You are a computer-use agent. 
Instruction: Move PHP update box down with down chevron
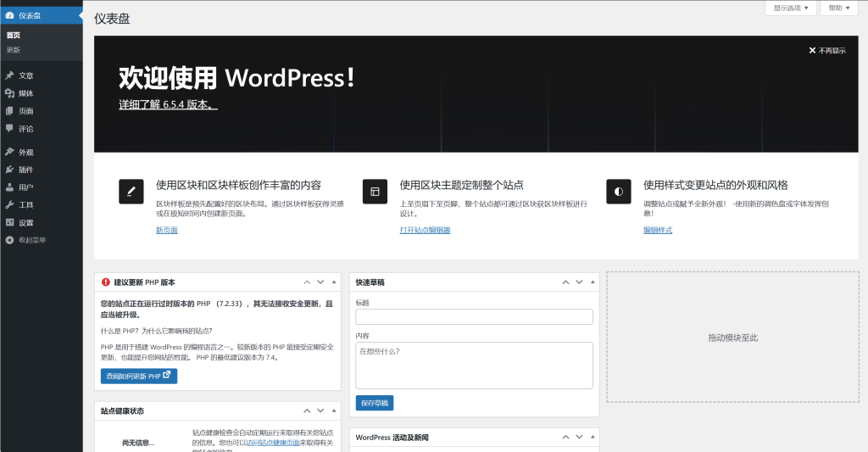pos(320,282)
